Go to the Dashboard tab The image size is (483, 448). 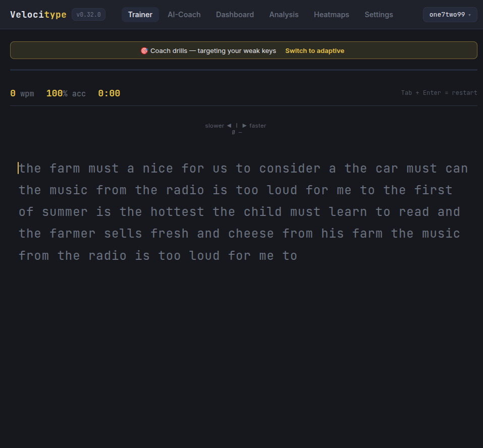pyautogui.click(x=235, y=15)
